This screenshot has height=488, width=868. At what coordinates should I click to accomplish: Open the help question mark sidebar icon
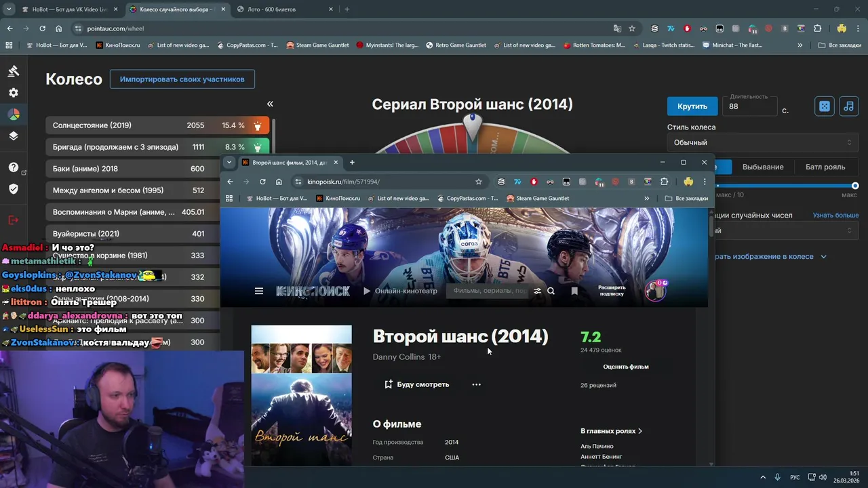[x=14, y=167]
